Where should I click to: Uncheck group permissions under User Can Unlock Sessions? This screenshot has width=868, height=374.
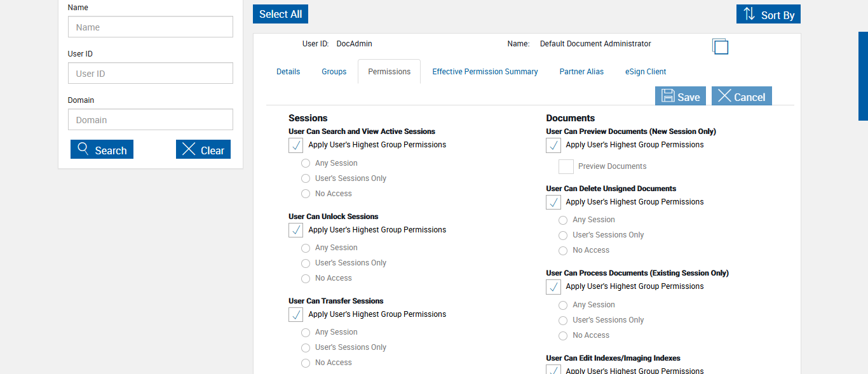[x=295, y=230]
